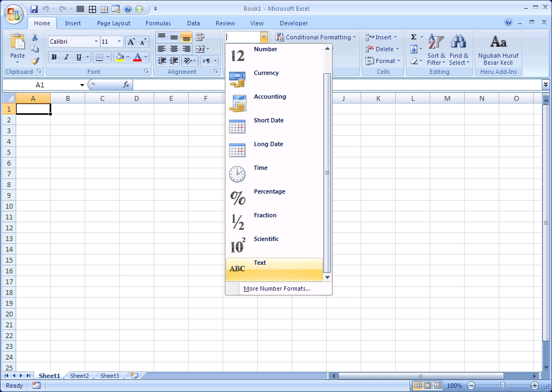
Task: Expand the Delete cells dropdown
Action: point(397,49)
